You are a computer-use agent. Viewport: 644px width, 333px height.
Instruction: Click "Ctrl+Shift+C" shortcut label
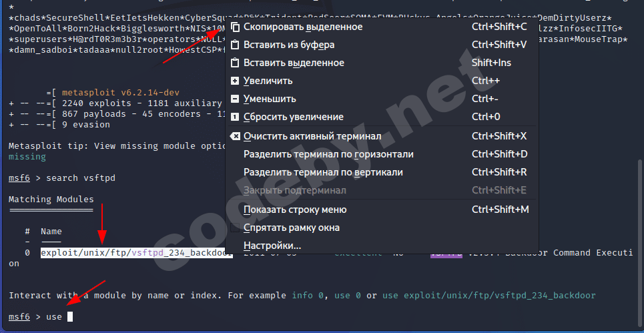(x=499, y=27)
